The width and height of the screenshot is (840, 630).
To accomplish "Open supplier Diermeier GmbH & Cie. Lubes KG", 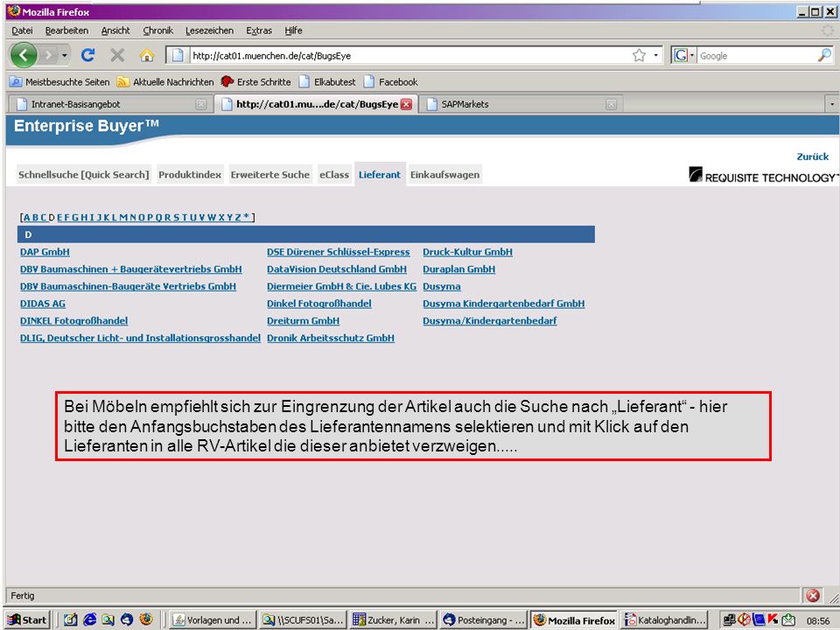I will (x=342, y=286).
